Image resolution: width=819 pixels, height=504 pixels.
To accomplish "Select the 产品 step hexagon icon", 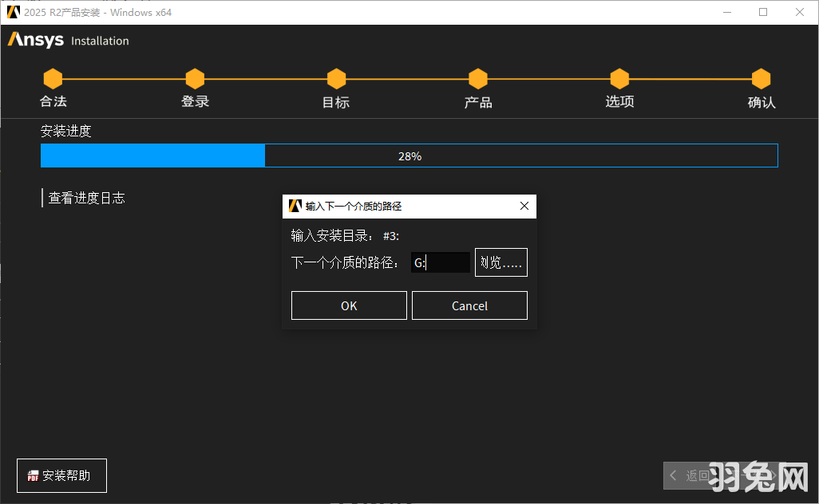I will click(477, 79).
